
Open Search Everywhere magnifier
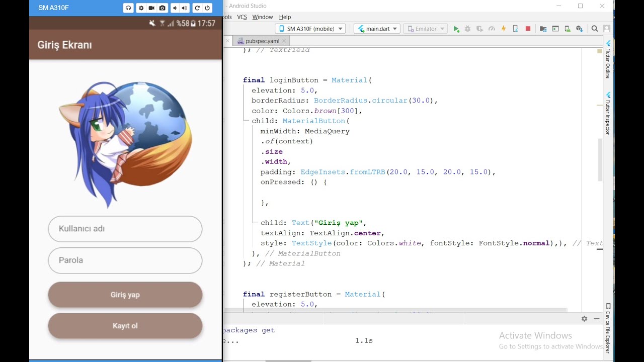tap(595, 29)
